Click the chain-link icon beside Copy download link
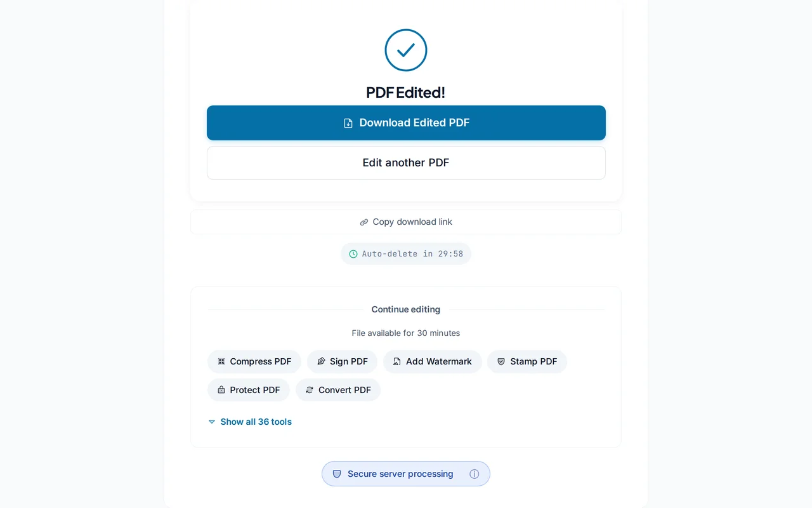The width and height of the screenshot is (812, 508). [x=363, y=222]
